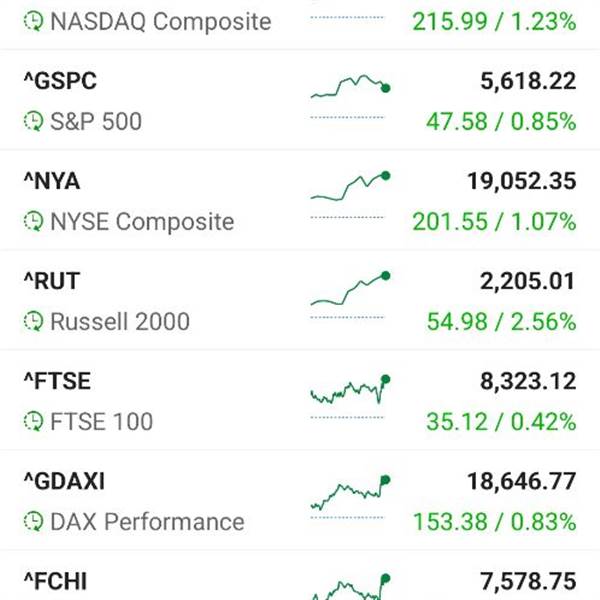
Task: Open the ^NYA sparkline chart
Action: pos(350,186)
